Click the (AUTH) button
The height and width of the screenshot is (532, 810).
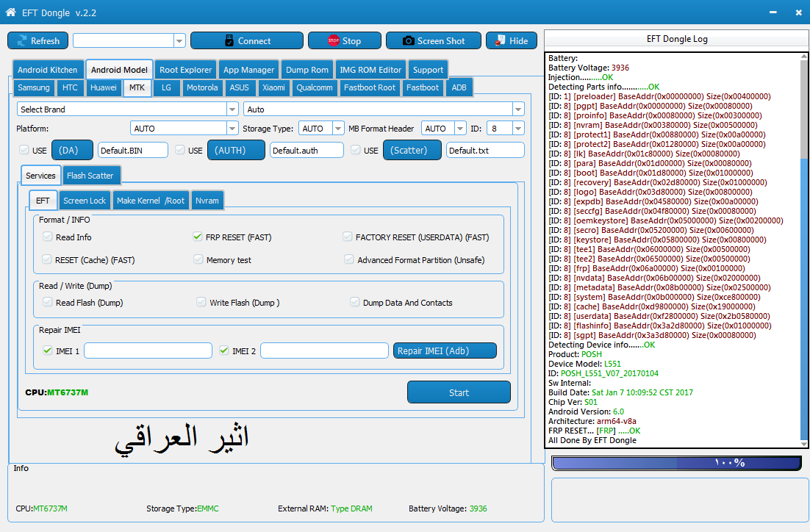point(236,151)
